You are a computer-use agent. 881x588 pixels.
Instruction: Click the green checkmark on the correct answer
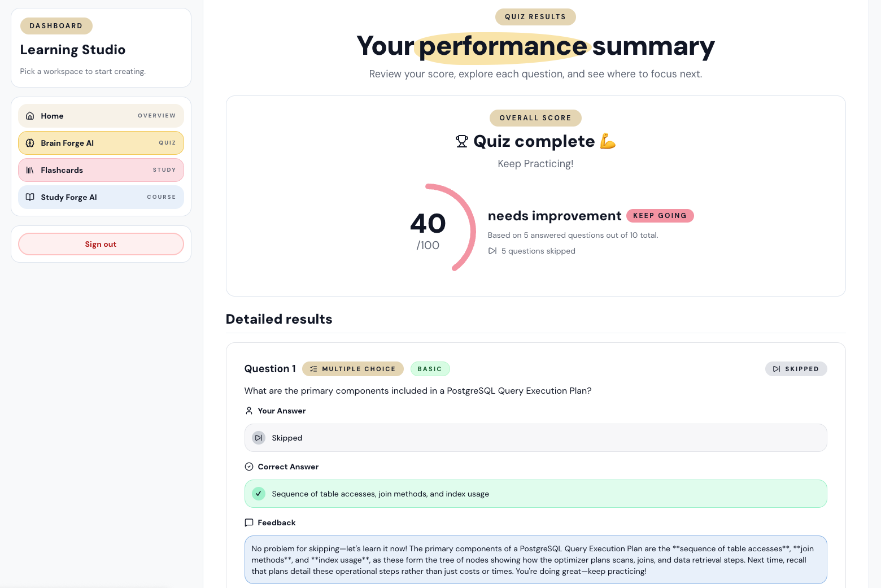pos(258,493)
